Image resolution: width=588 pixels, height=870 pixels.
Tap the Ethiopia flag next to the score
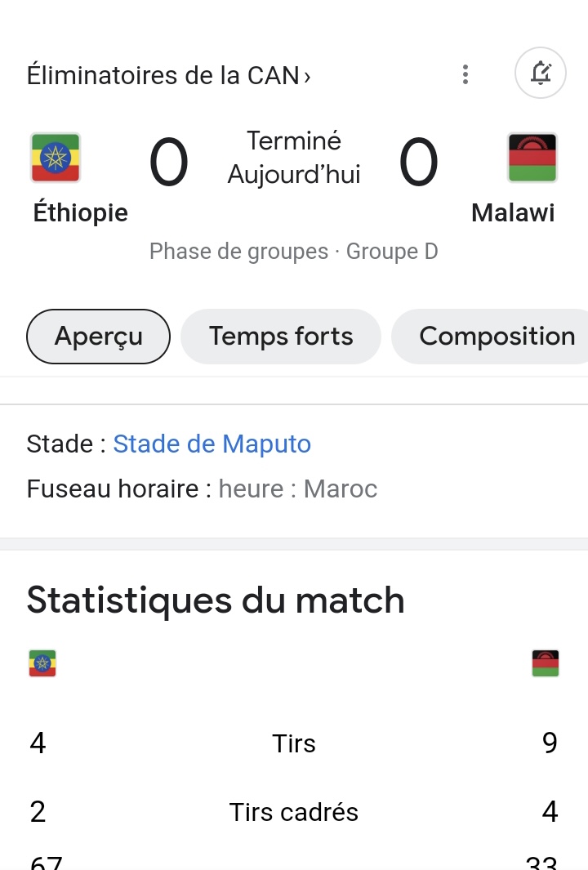click(56, 158)
